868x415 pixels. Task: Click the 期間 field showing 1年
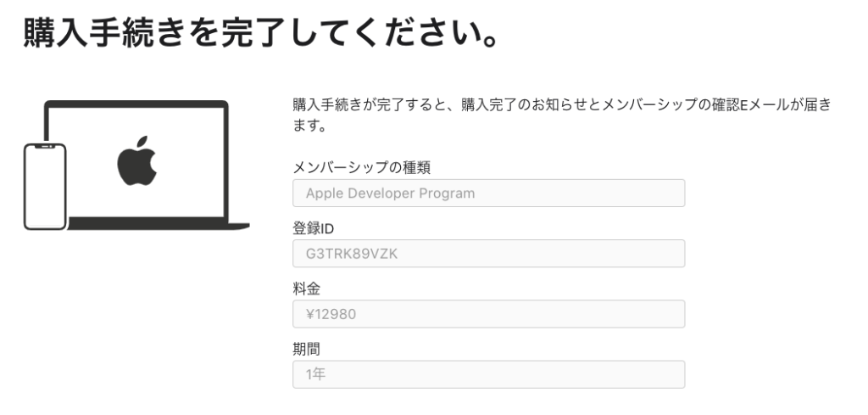[x=488, y=374]
